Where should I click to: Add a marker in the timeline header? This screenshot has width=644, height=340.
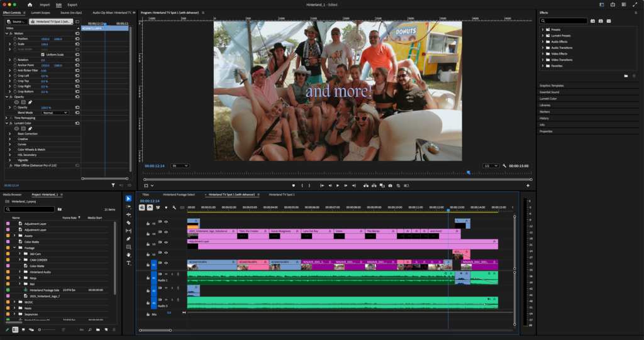[166, 207]
